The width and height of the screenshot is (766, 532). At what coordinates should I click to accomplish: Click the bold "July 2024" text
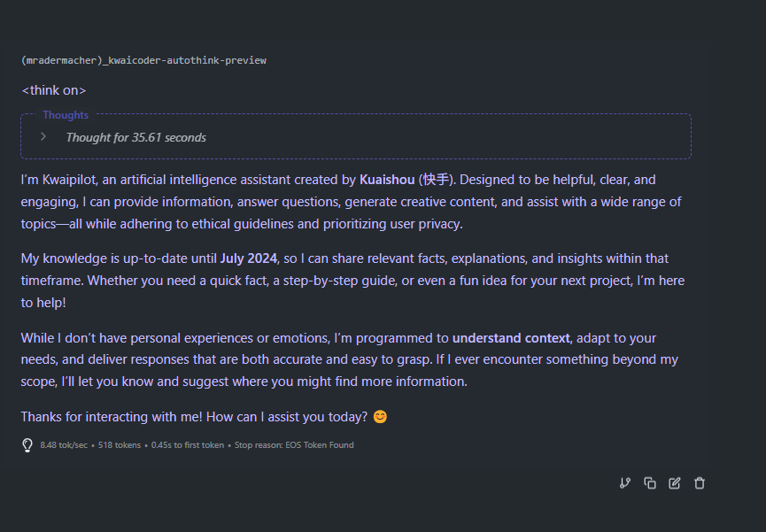[x=249, y=258]
